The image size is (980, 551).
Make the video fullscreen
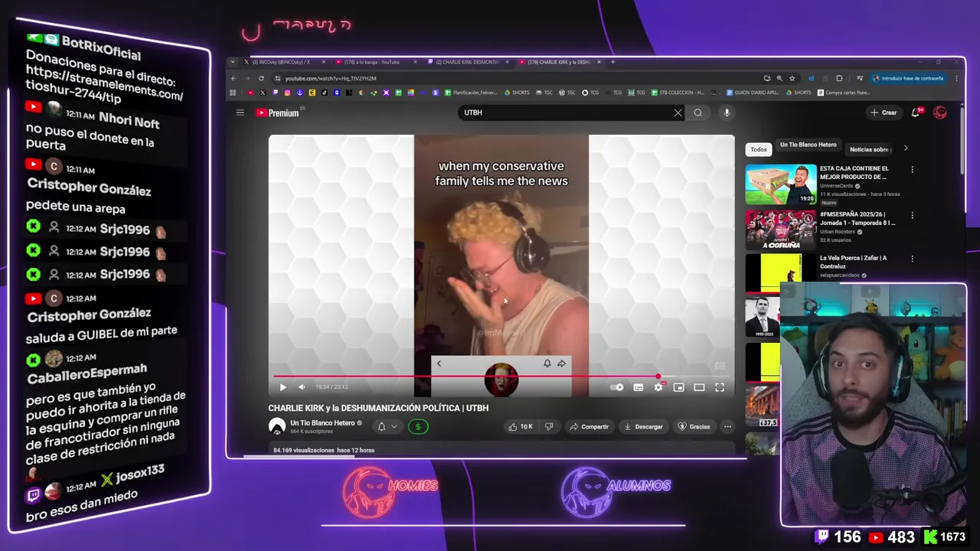[x=720, y=387]
